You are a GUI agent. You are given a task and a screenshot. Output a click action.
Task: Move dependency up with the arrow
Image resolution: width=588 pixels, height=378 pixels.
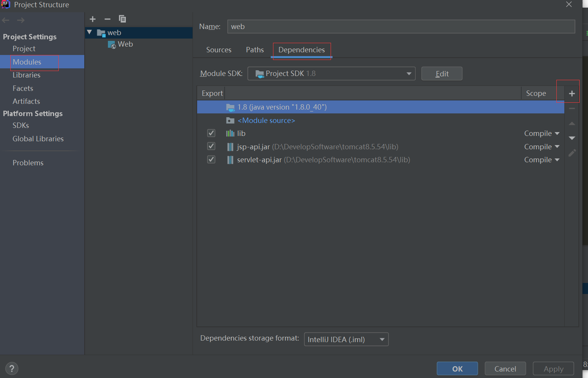pyautogui.click(x=572, y=123)
